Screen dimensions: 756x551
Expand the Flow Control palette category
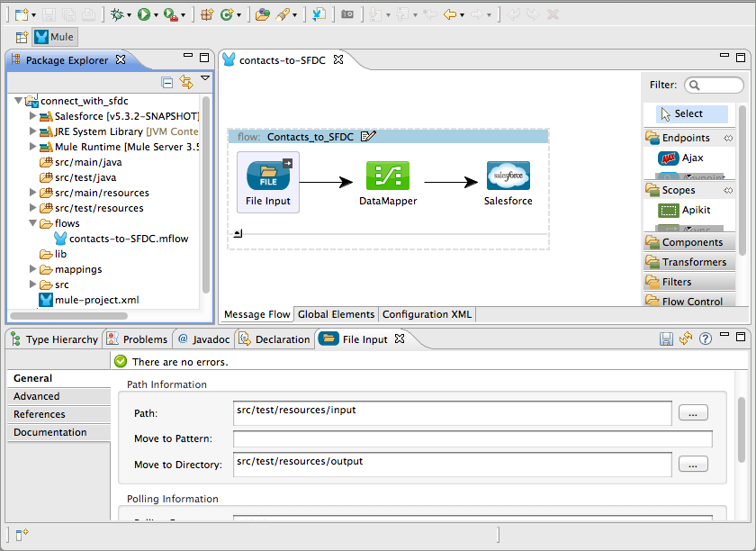[x=691, y=302]
